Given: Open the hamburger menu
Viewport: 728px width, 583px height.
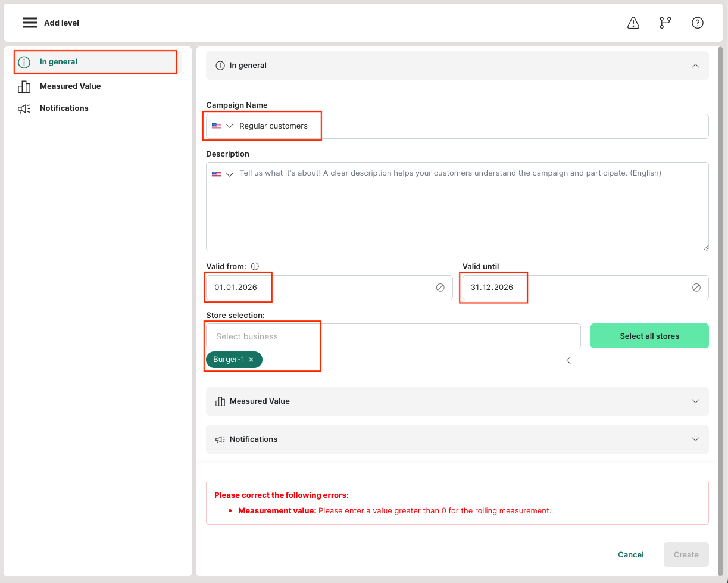Looking at the screenshot, I should coord(30,23).
